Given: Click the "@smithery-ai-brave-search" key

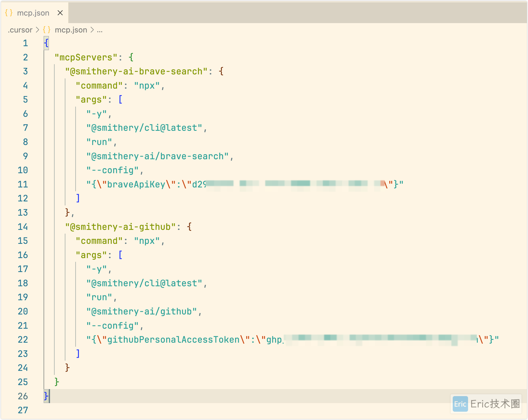Looking at the screenshot, I should [x=136, y=71].
